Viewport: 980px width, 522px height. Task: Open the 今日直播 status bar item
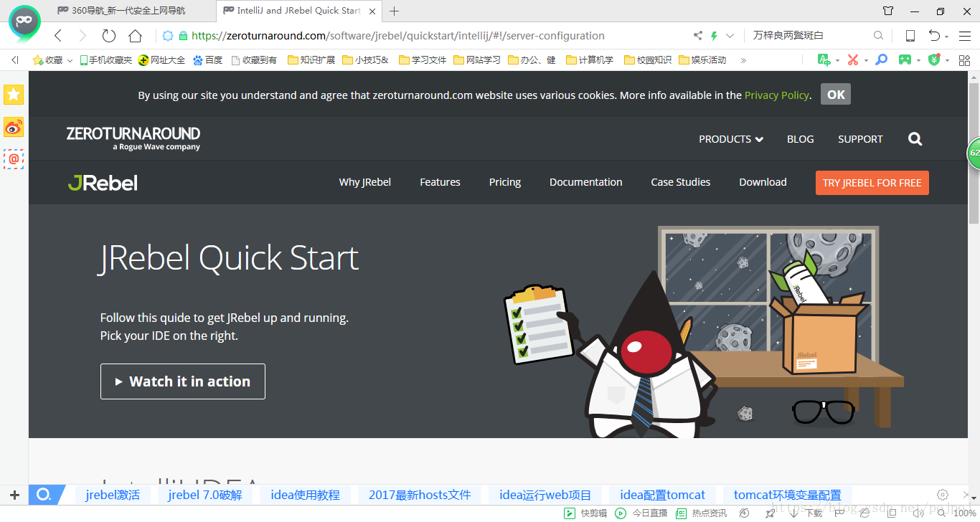coord(641,513)
